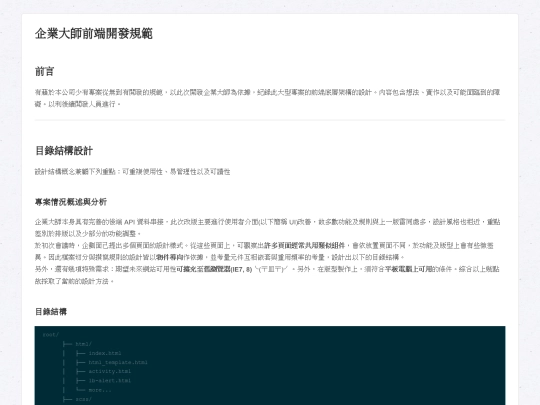
Task: Click the introduction paragraph under 前言
Action: 268,98
